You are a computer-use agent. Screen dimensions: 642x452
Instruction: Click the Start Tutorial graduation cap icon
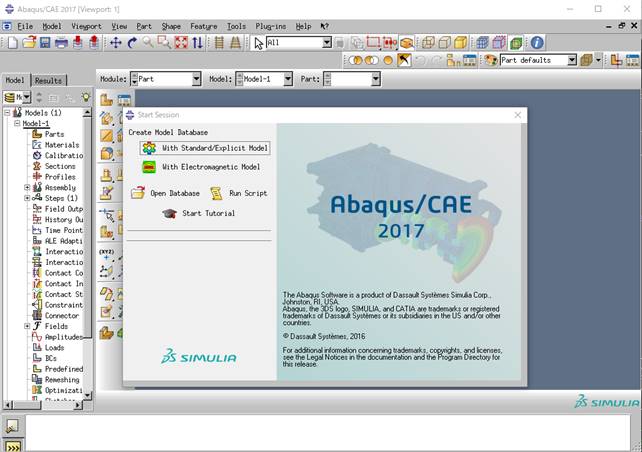169,213
